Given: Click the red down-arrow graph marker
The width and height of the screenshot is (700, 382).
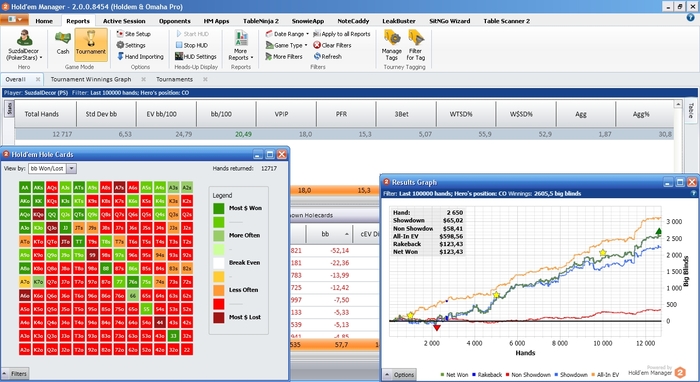Looking at the screenshot, I should point(437,328).
